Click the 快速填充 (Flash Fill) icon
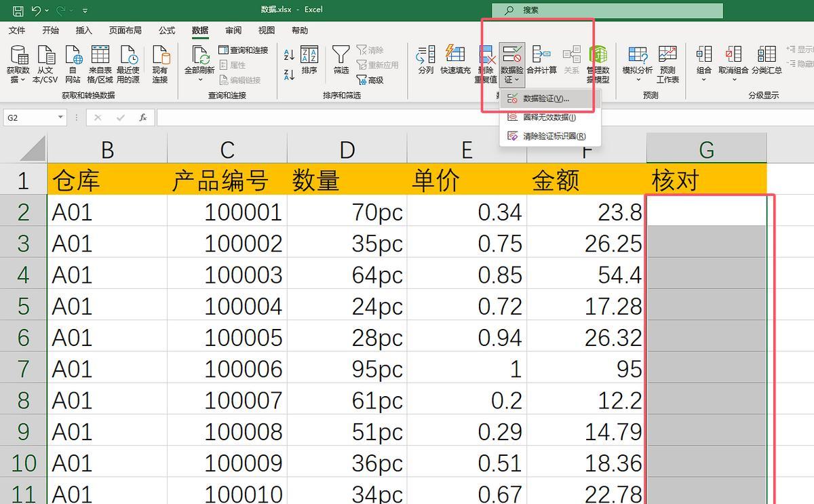814x504 pixels. pos(454,60)
